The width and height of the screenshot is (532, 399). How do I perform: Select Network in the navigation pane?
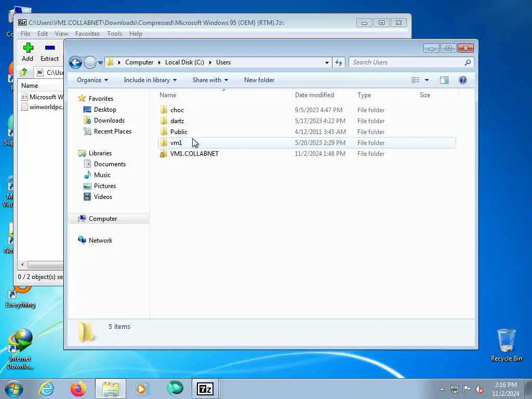(x=100, y=240)
